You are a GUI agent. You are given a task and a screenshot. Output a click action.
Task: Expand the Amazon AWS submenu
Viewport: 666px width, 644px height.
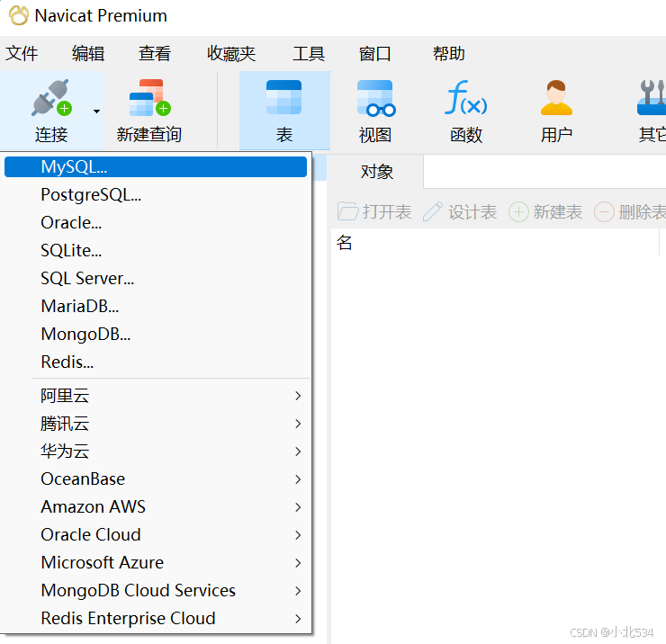pyautogui.click(x=156, y=507)
